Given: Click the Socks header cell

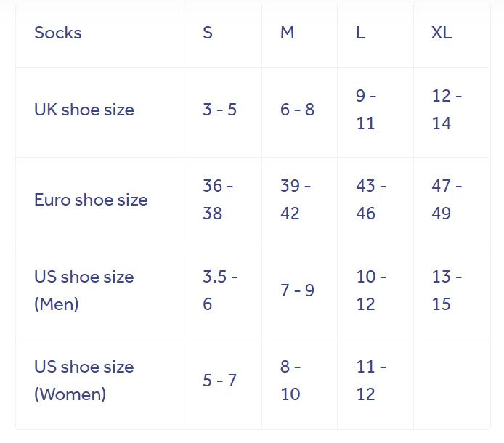Looking at the screenshot, I should [x=58, y=33].
